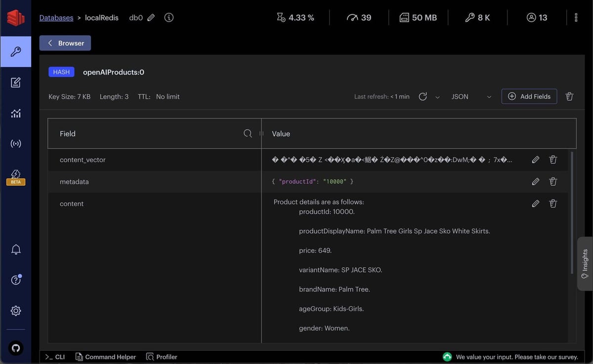Image resolution: width=593 pixels, height=364 pixels.
Task: Open the Pub/Sub sidebar icon
Action: click(x=15, y=143)
